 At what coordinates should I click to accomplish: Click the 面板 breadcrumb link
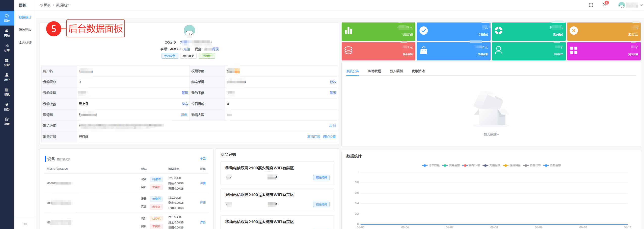point(47,5)
